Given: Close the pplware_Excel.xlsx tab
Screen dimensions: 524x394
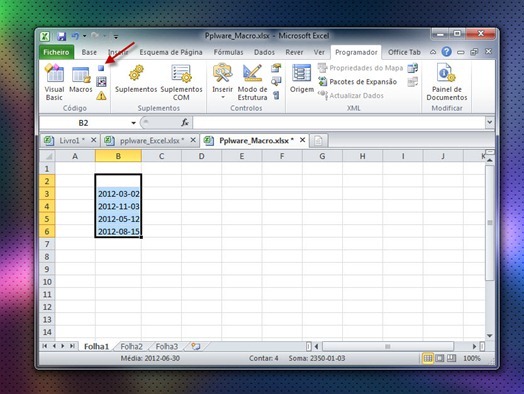Looking at the screenshot, I should click(193, 140).
